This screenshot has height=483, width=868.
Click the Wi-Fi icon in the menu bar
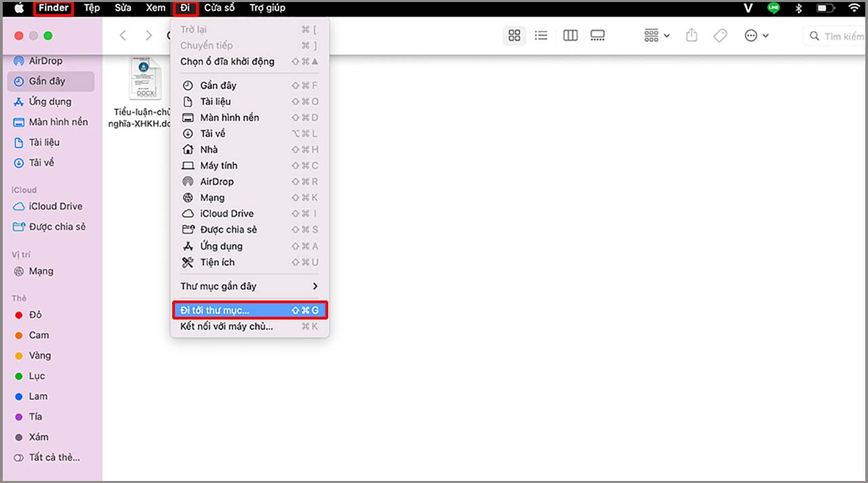pos(854,9)
